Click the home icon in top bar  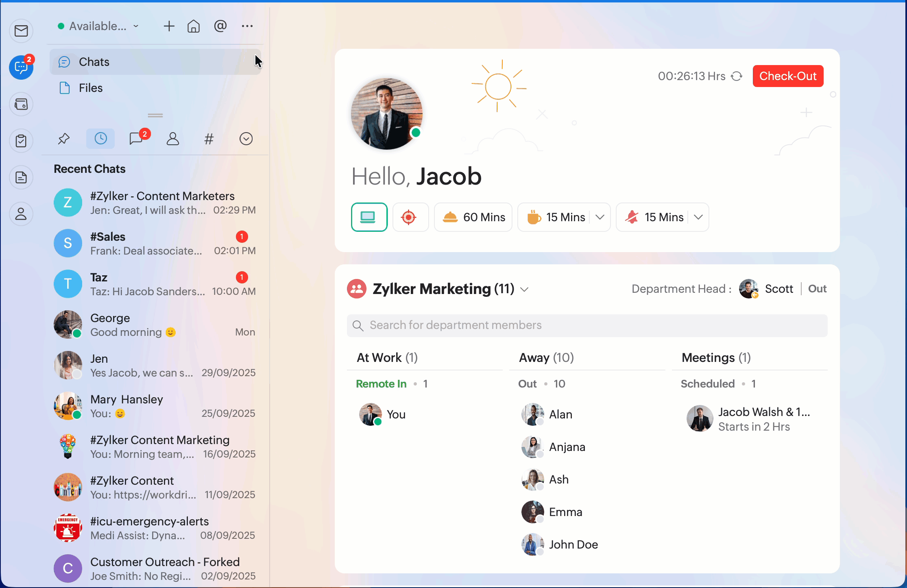coord(194,26)
